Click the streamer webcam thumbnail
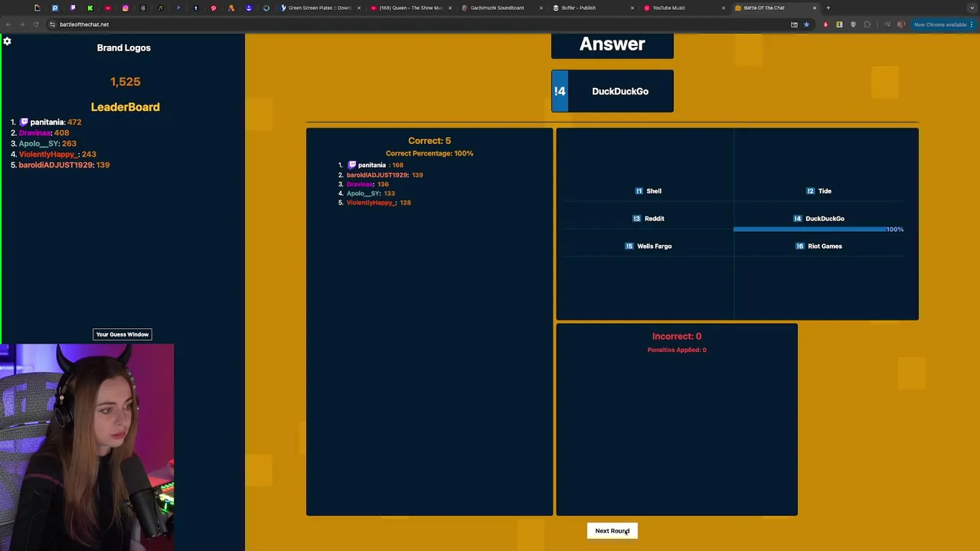 point(87,447)
